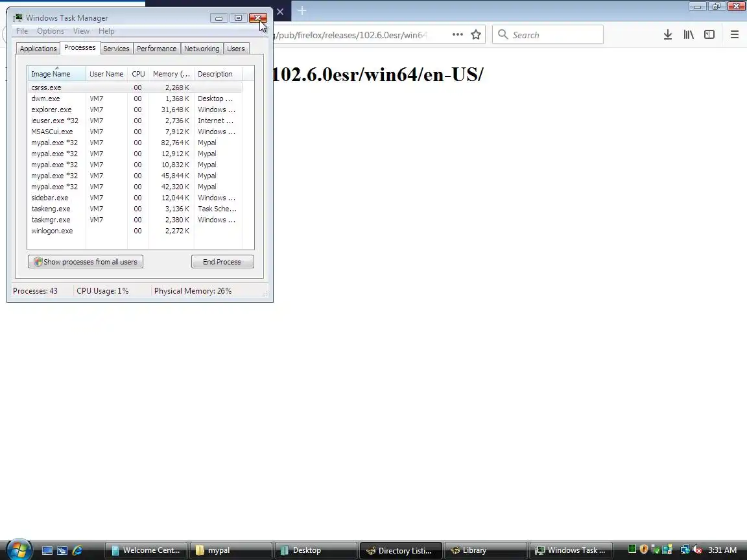Select mypal.exe process using 82,764 K
The width and height of the screenshot is (747, 560).
tap(135, 143)
